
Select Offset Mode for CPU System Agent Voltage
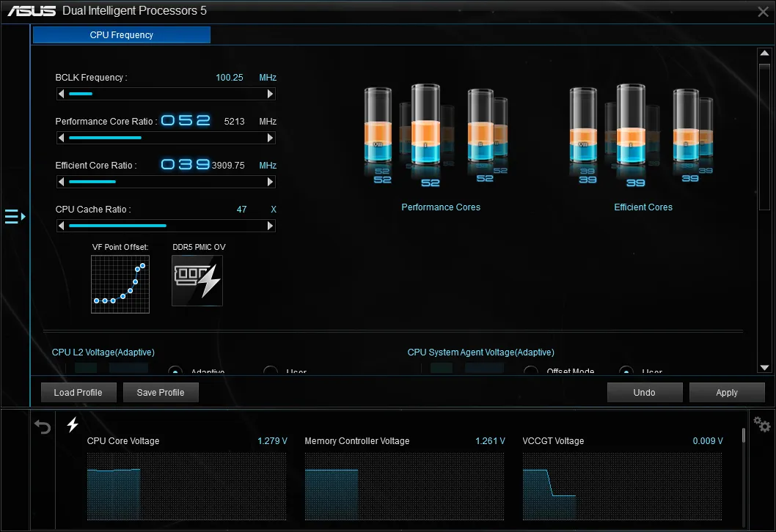point(530,372)
